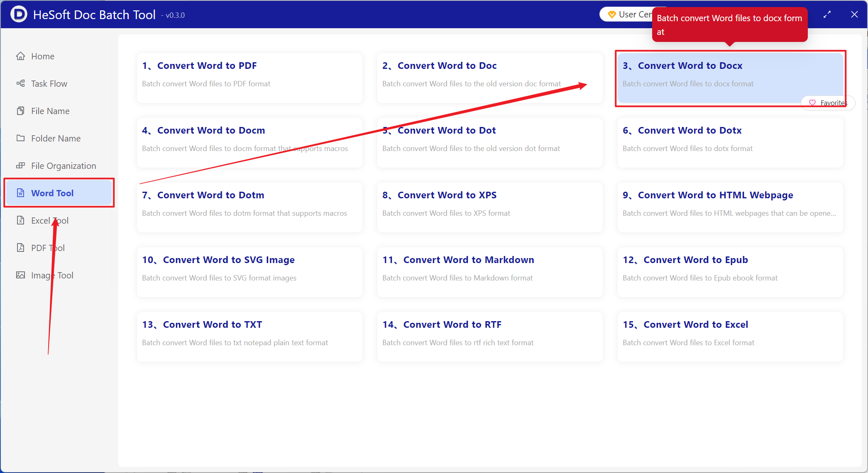Open the Home menu item

(58, 56)
